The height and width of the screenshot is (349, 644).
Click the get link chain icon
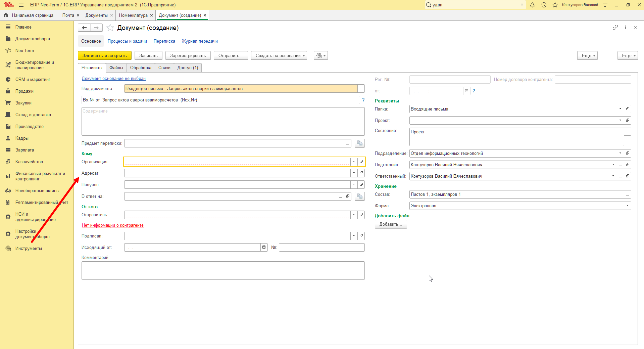point(615,28)
